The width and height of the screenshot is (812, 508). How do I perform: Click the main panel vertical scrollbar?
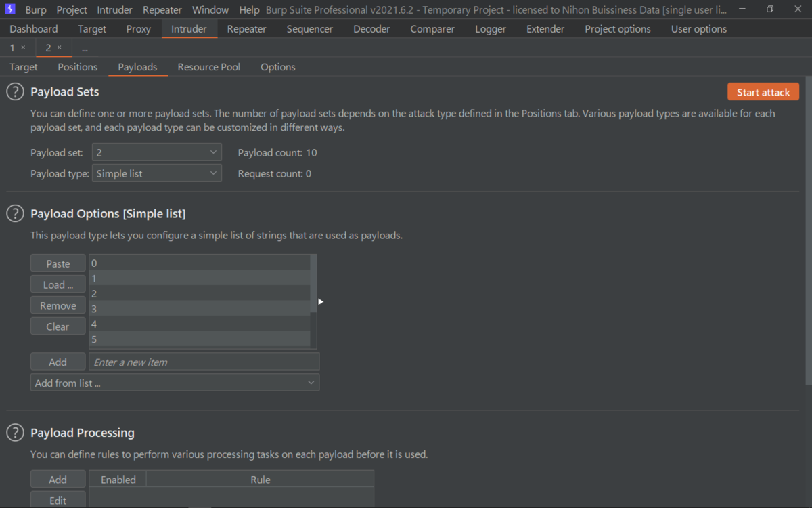click(809, 230)
